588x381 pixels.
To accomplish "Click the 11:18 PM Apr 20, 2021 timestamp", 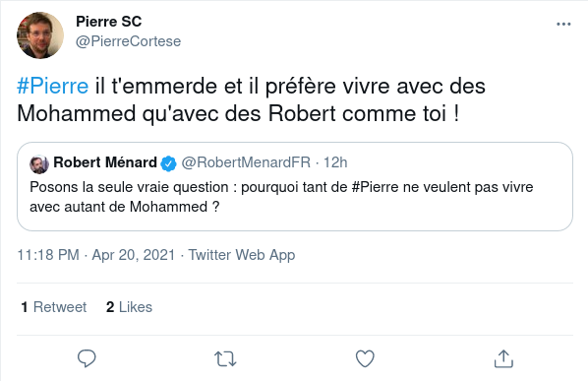I will tap(96, 255).
